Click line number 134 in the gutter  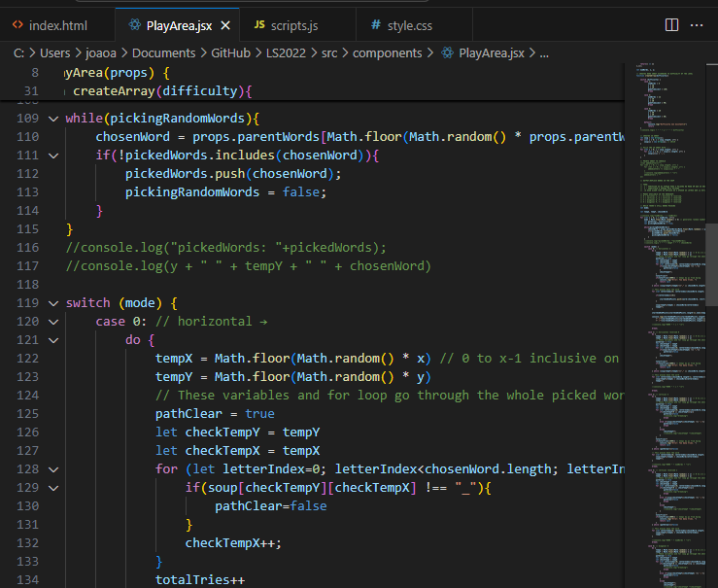point(27,580)
